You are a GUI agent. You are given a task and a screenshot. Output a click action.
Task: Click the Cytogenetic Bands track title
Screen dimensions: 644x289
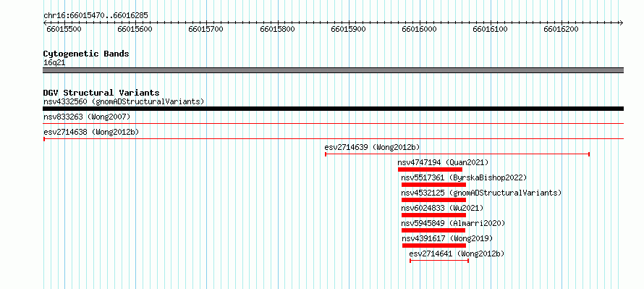[x=86, y=54]
